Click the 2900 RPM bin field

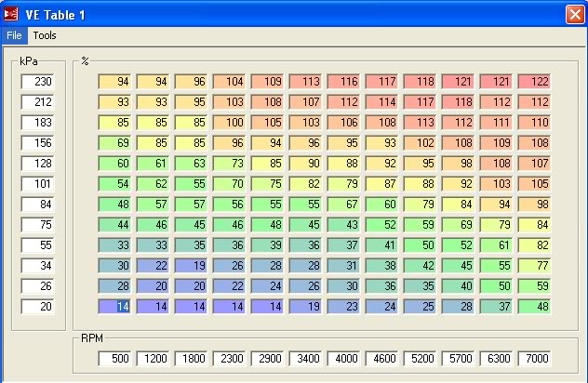pos(267,359)
